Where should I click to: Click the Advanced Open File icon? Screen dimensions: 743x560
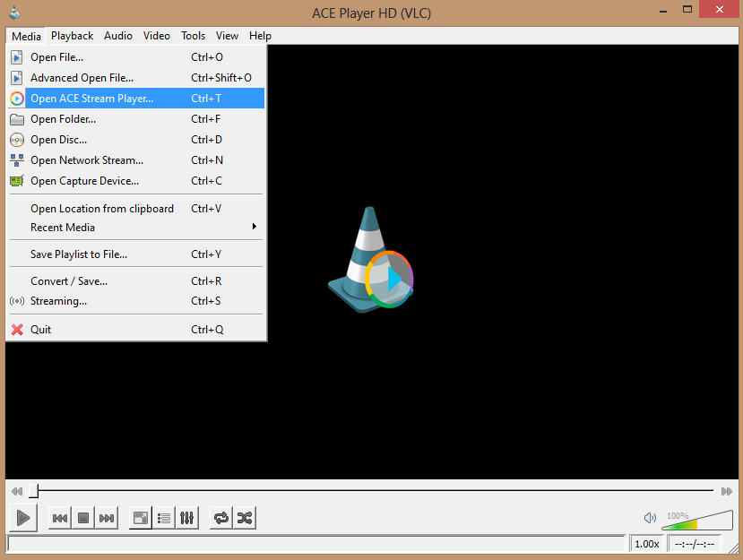point(17,78)
